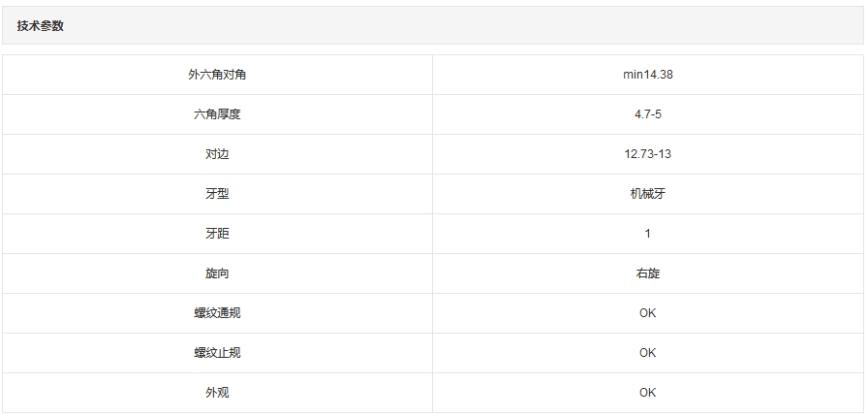Select the 4.7-5 thickness value
This screenshot has height=417, width=868.
tap(647, 114)
